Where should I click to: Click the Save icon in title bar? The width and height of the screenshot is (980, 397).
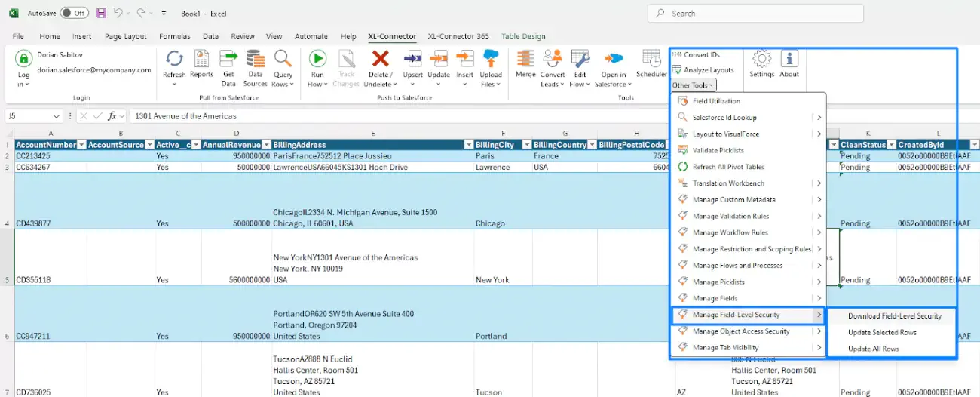tap(101, 14)
